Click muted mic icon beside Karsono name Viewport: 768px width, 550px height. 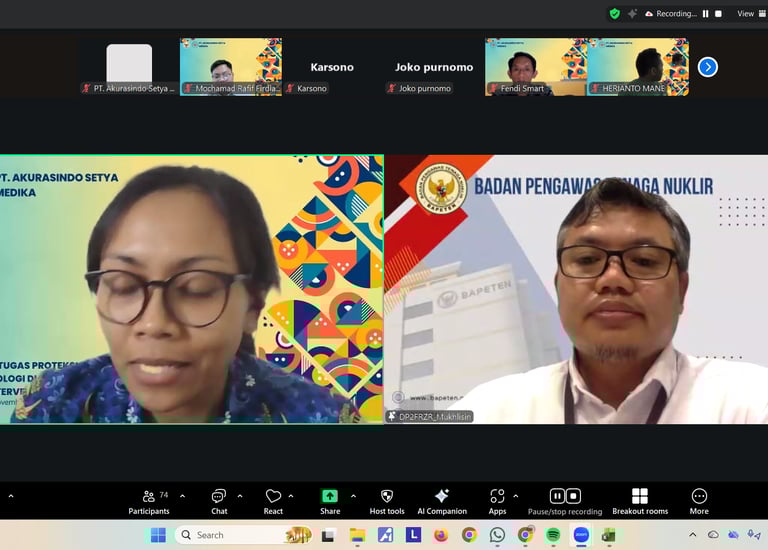click(x=290, y=89)
